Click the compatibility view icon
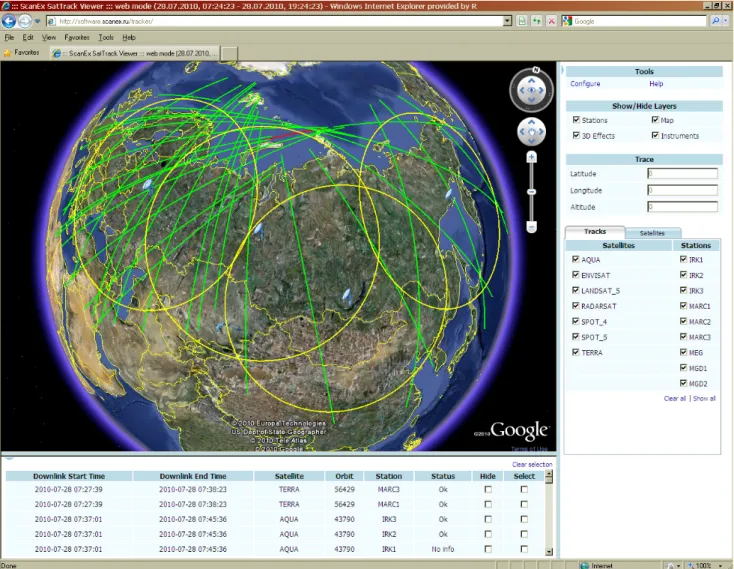 click(x=521, y=21)
